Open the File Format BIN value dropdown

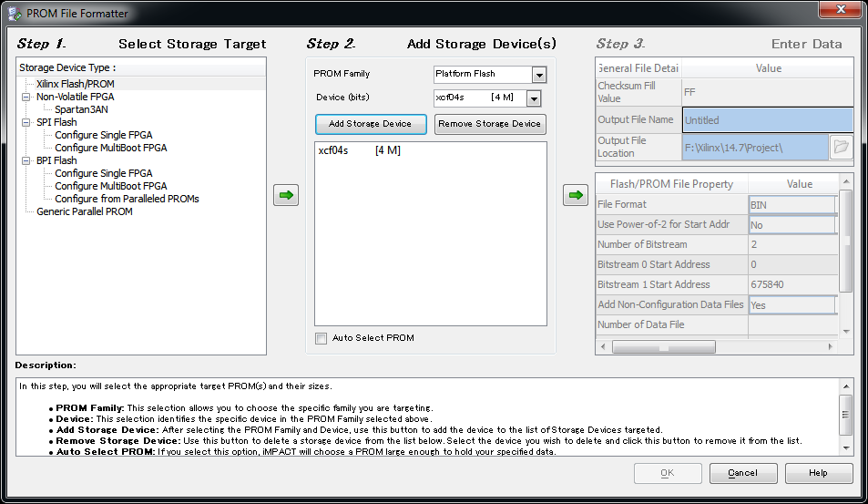pos(792,205)
